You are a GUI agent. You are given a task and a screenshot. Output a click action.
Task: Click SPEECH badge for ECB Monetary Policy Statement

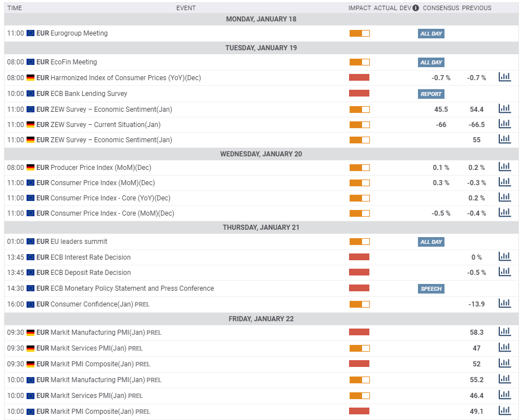click(x=431, y=289)
